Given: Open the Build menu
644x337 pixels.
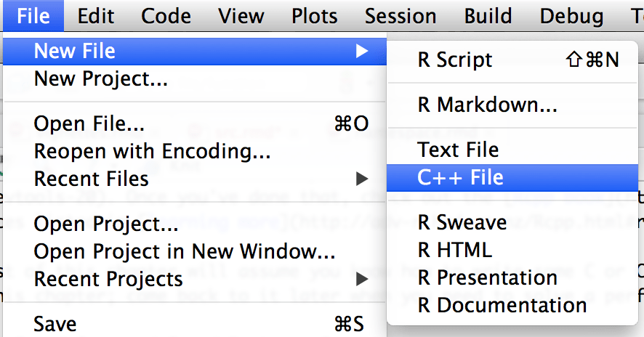Looking at the screenshot, I should [x=488, y=16].
